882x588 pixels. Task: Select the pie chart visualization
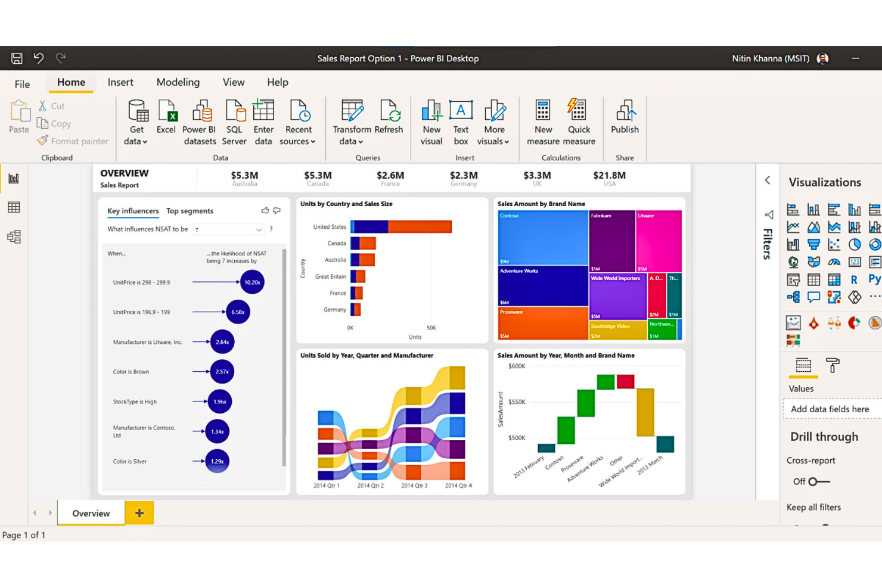click(x=854, y=244)
